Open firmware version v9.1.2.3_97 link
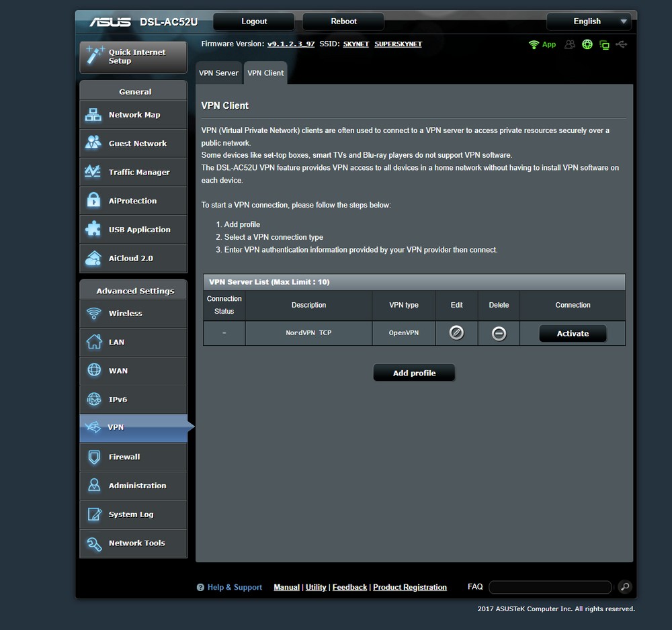This screenshot has height=630, width=672. (x=291, y=44)
